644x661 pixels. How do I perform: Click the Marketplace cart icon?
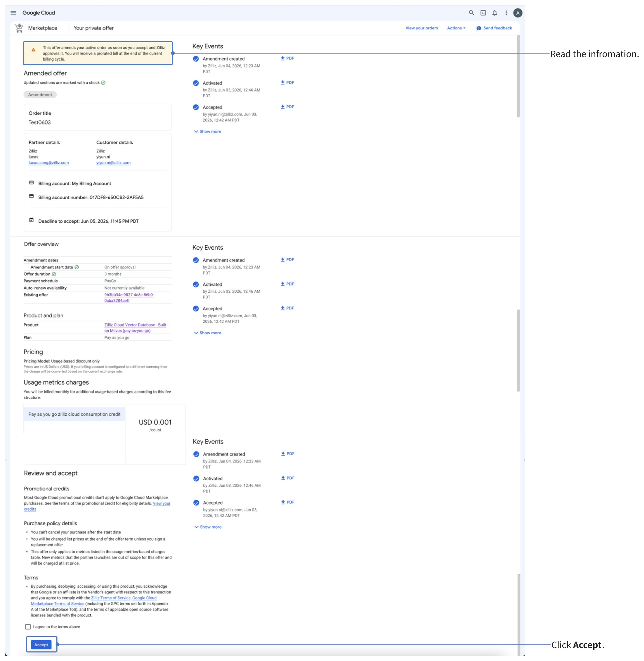(19, 28)
